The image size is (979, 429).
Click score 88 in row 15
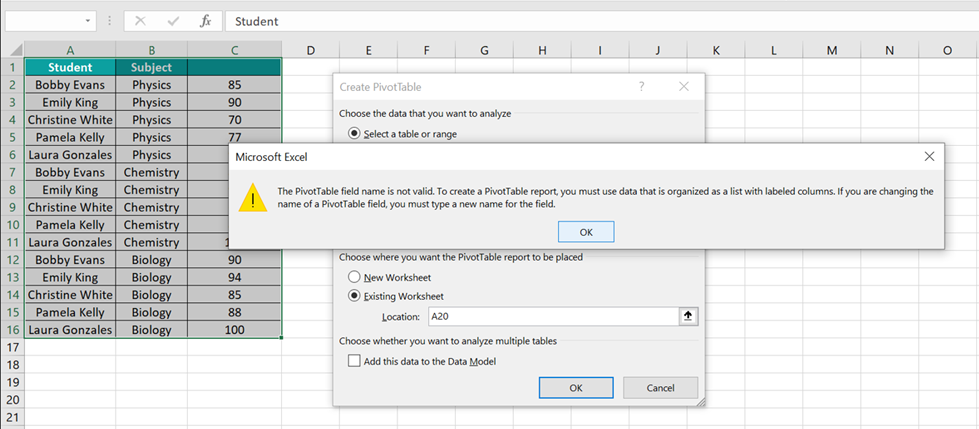click(234, 312)
